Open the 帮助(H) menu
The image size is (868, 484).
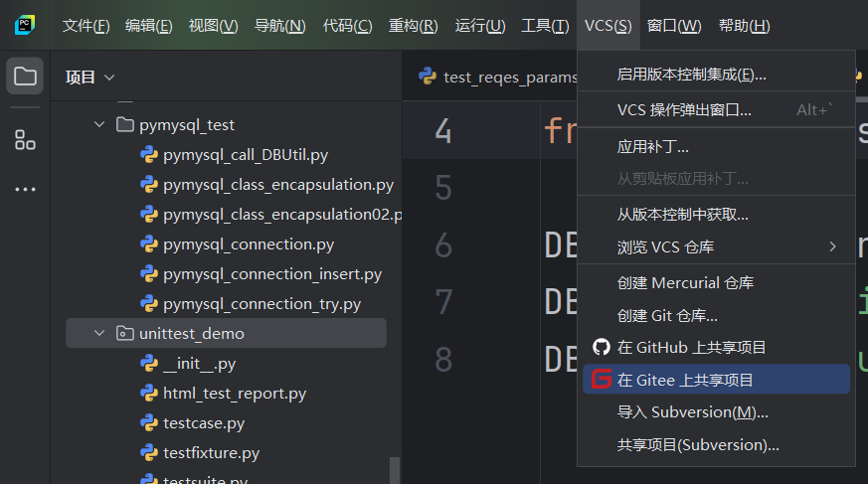click(744, 26)
